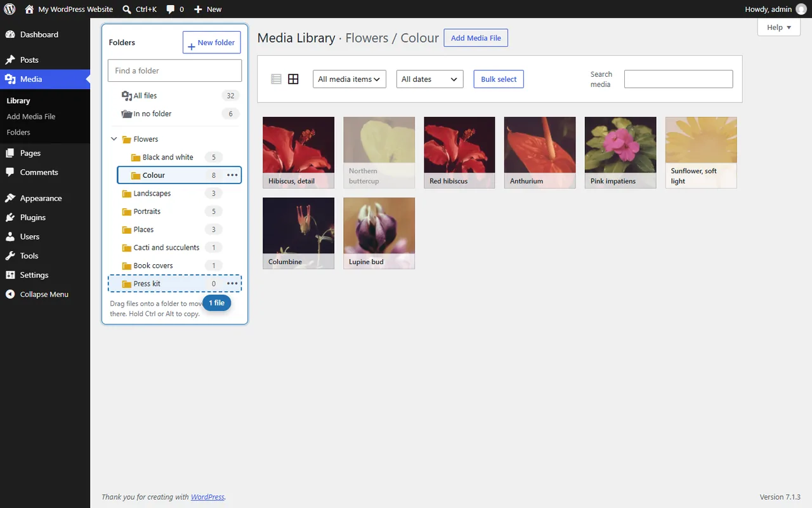The image size is (812, 508).
Task: Open the All media items dropdown
Action: (x=350, y=79)
